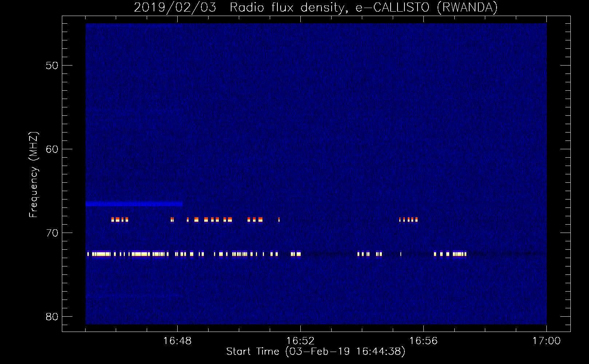Click the plot title "Radio flux density, e-CALLISTO (RWANDA)"

point(364,8)
